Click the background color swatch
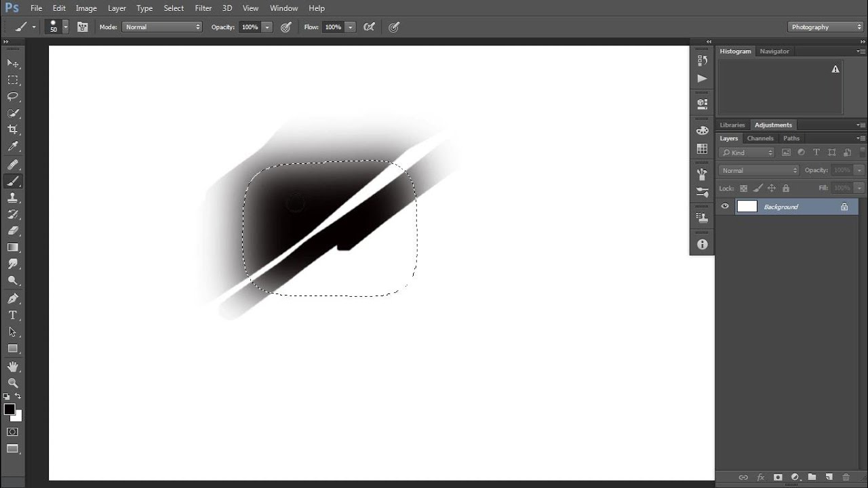This screenshot has height=488, width=868. pyautogui.click(x=18, y=417)
